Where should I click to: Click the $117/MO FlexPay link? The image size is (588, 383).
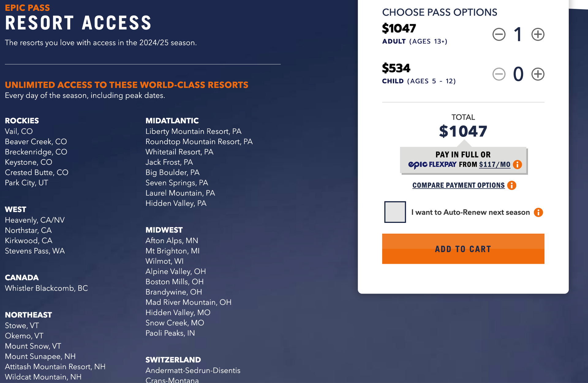point(495,165)
